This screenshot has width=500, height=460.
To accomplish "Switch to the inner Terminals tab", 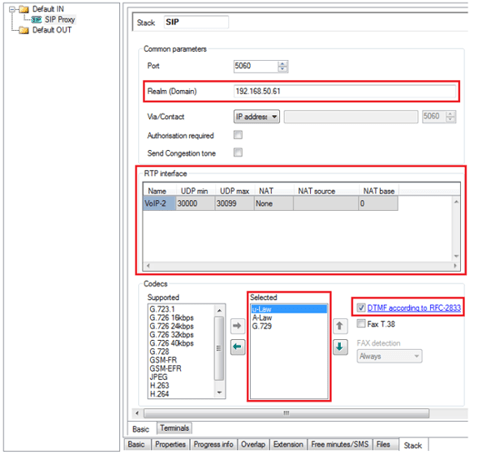I will [174, 428].
